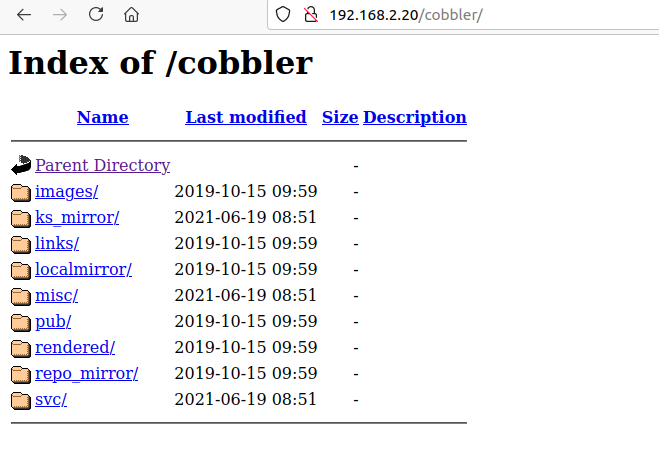This screenshot has width=659, height=458.
Task: Open the repo_mirror/ directory link
Action: tap(86, 374)
